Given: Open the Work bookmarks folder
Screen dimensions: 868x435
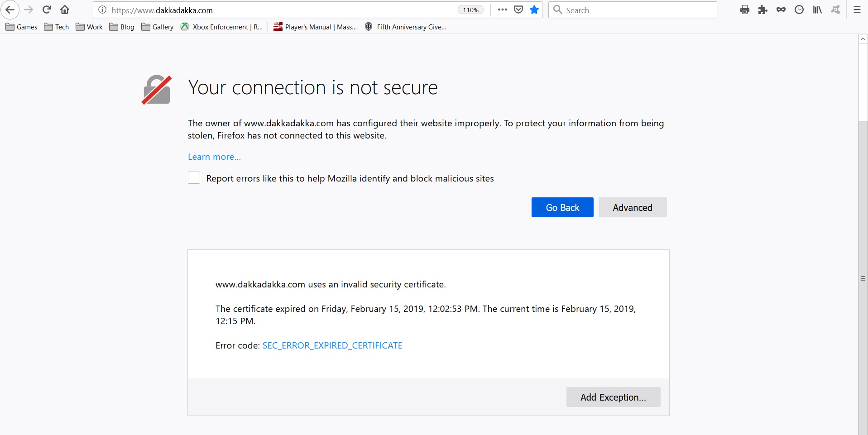Looking at the screenshot, I should 89,27.
